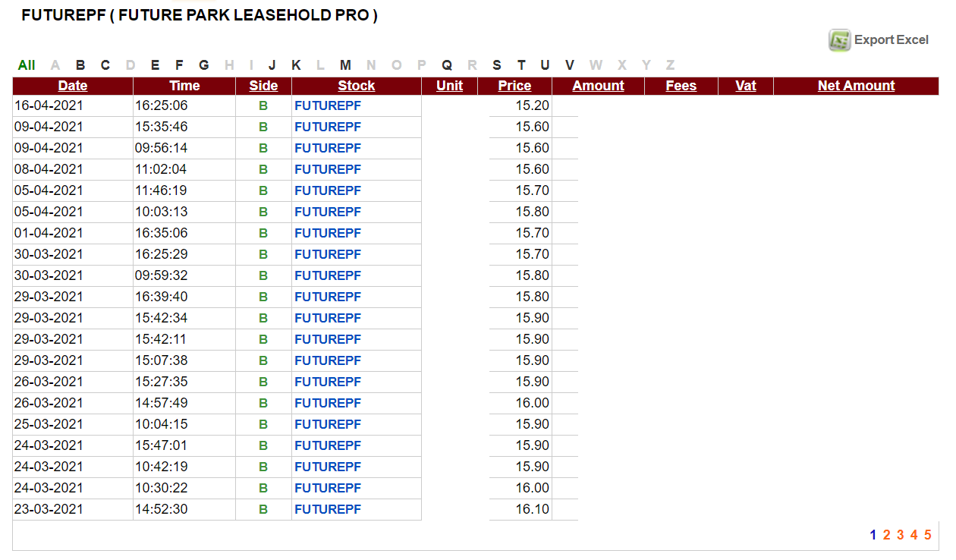Image resolution: width=956 pixels, height=560 pixels.
Task: Click the time 10:03:13
Action: (x=162, y=212)
